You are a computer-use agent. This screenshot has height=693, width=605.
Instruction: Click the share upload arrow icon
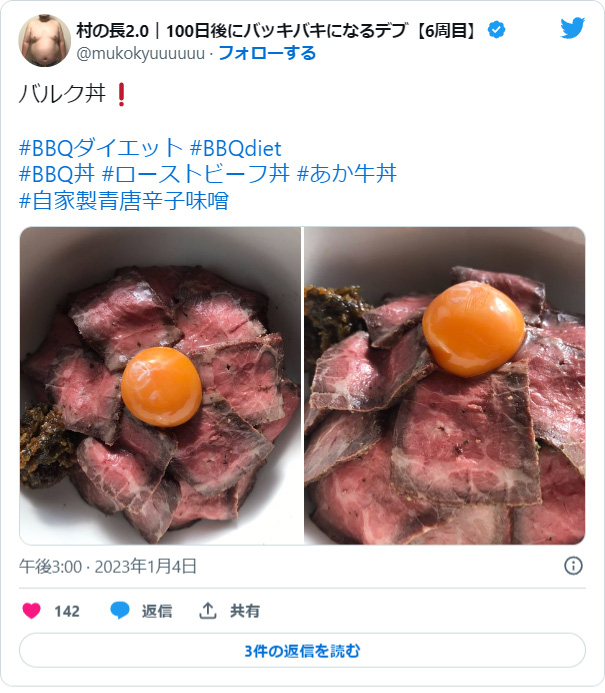tap(207, 611)
